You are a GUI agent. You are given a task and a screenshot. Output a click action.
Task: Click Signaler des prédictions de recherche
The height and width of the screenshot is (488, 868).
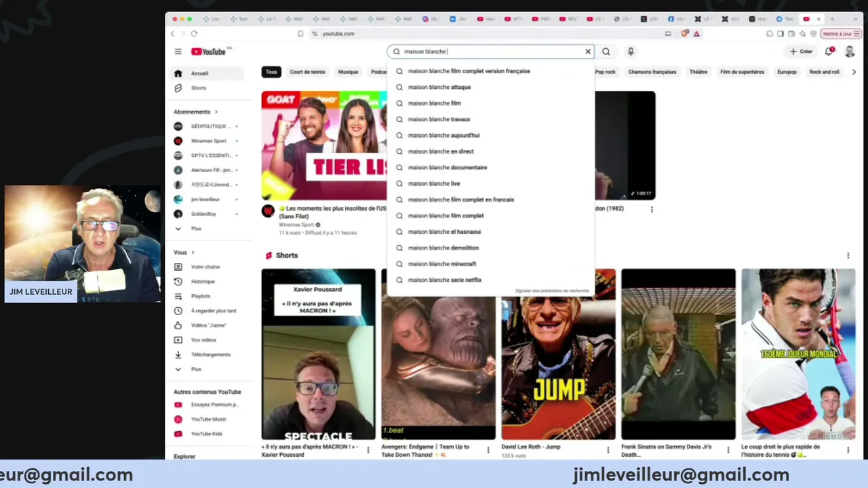[x=552, y=291]
